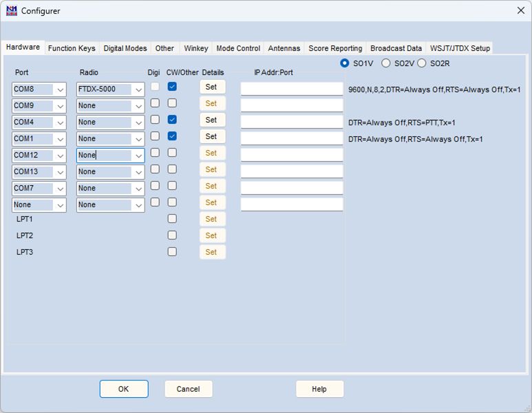Screen dimensions: 532x413
Task: Click the IP Addr:Port field for COM8
Action: [x=291, y=89]
